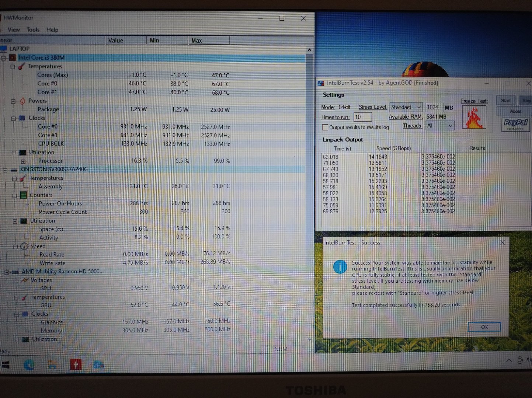Click the CPU Utilization category icon
Image resolution: width=532 pixels, height=398 pixels.
point(23,153)
